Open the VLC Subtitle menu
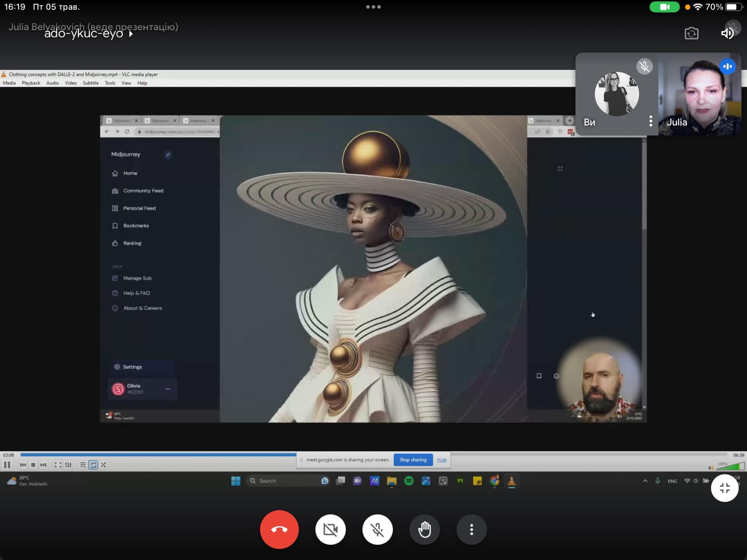The width and height of the screenshot is (747, 560). click(x=90, y=83)
